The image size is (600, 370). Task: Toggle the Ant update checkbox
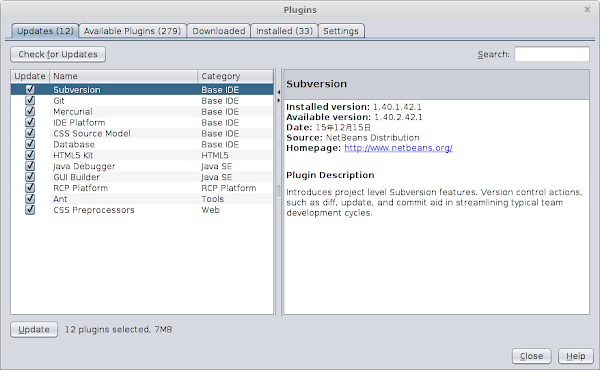point(30,199)
